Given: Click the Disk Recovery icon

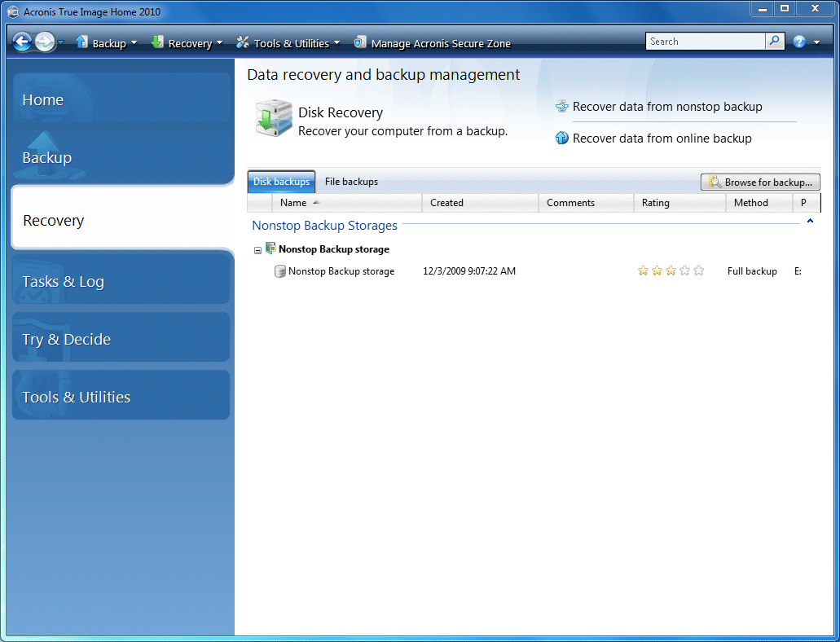Looking at the screenshot, I should click(x=274, y=118).
